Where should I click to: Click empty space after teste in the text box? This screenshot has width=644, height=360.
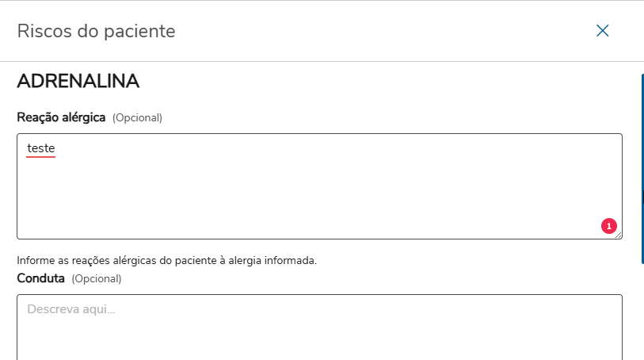(x=238, y=148)
